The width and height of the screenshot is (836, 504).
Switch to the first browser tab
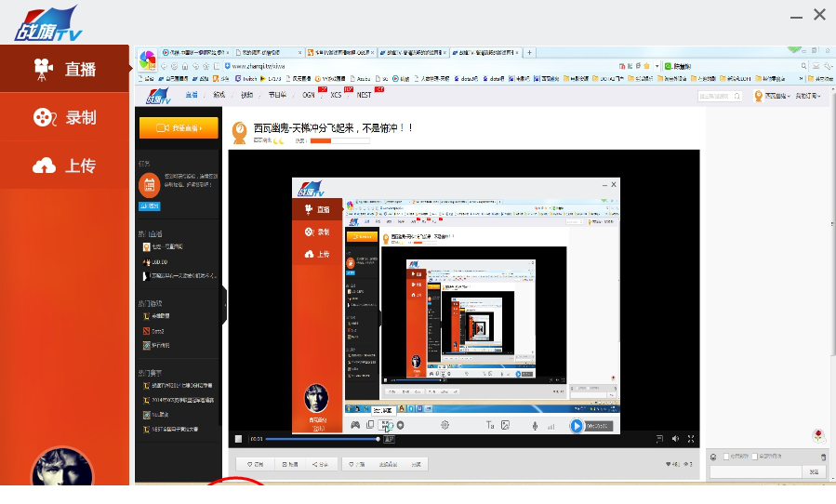195,52
